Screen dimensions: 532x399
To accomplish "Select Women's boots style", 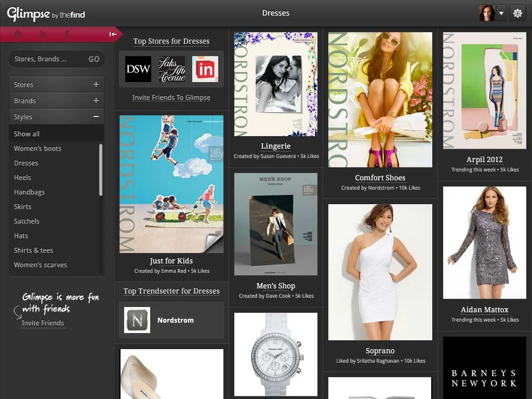I will 37,148.
